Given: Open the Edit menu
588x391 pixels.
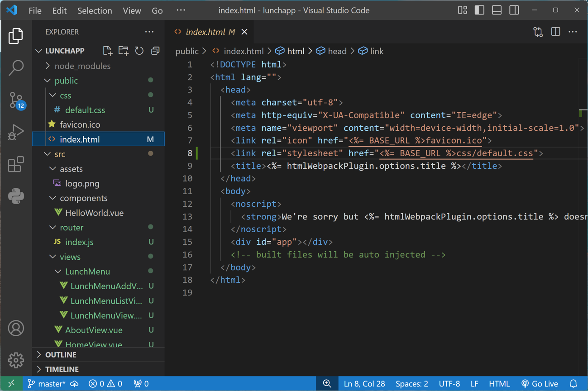Looking at the screenshot, I should 59,10.
